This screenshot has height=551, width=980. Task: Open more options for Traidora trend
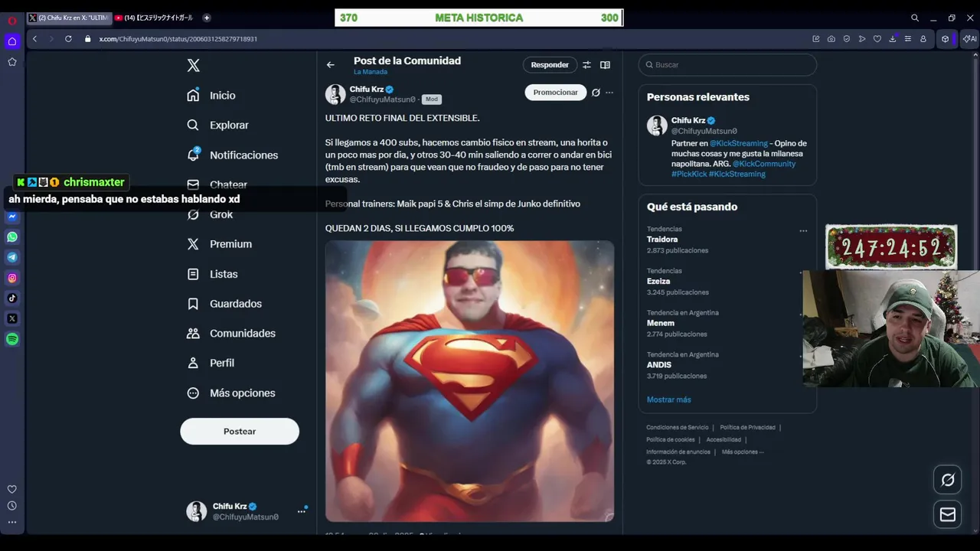803,230
